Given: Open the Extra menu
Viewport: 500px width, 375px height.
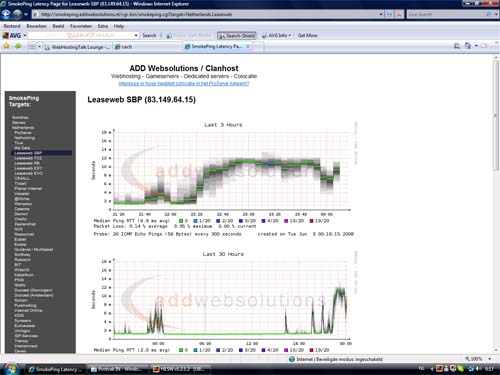Looking at the screenshot, I should pyautogui.click(x=103, y=26).
